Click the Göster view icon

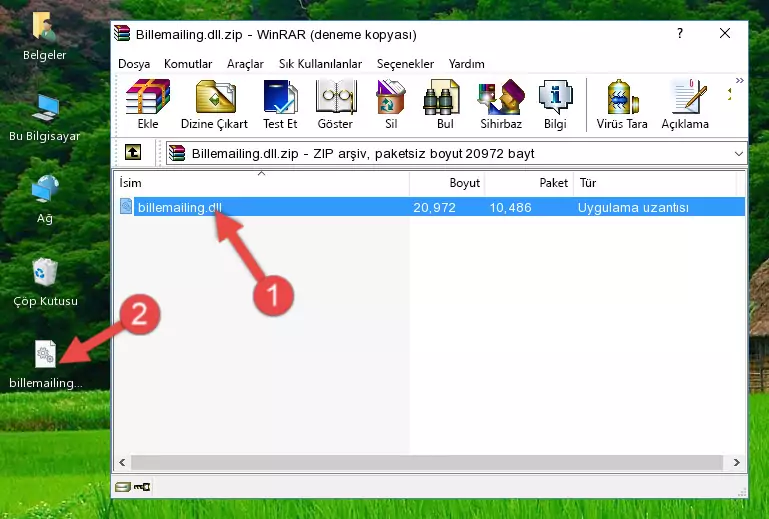[335, 104]
